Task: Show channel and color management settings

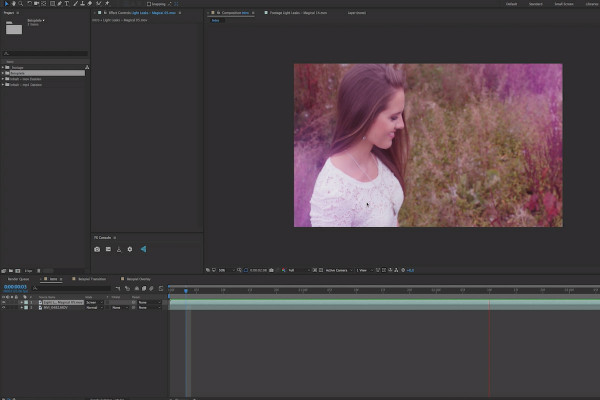Action: [284, 270]
